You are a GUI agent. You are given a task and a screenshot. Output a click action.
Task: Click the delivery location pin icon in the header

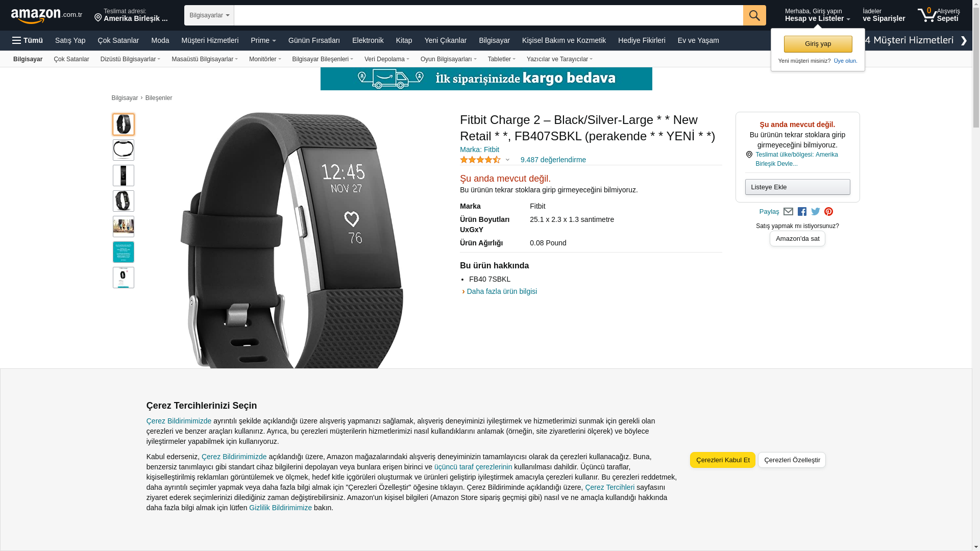coord(98,18)
